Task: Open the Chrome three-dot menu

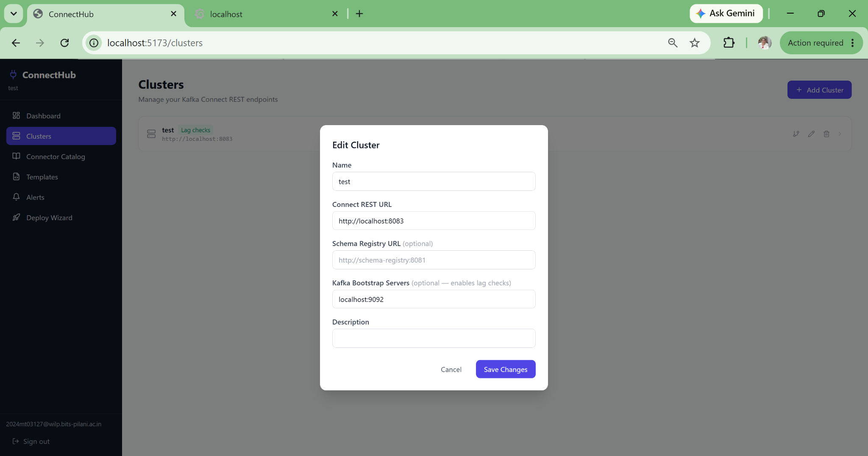Action: coord(852,43)
